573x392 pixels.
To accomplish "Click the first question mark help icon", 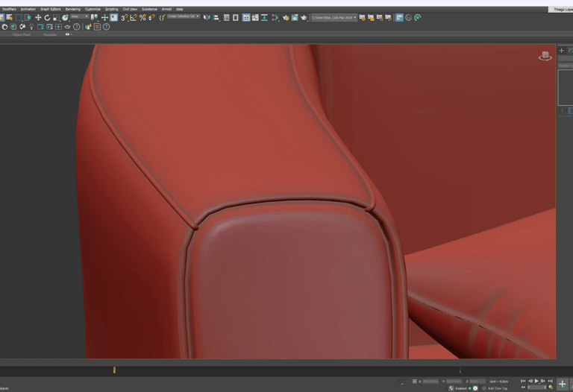I will tap(77, 27).
